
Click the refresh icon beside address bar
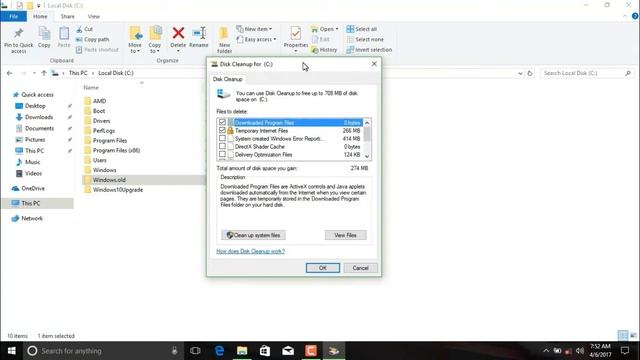(x=530, y=73)
